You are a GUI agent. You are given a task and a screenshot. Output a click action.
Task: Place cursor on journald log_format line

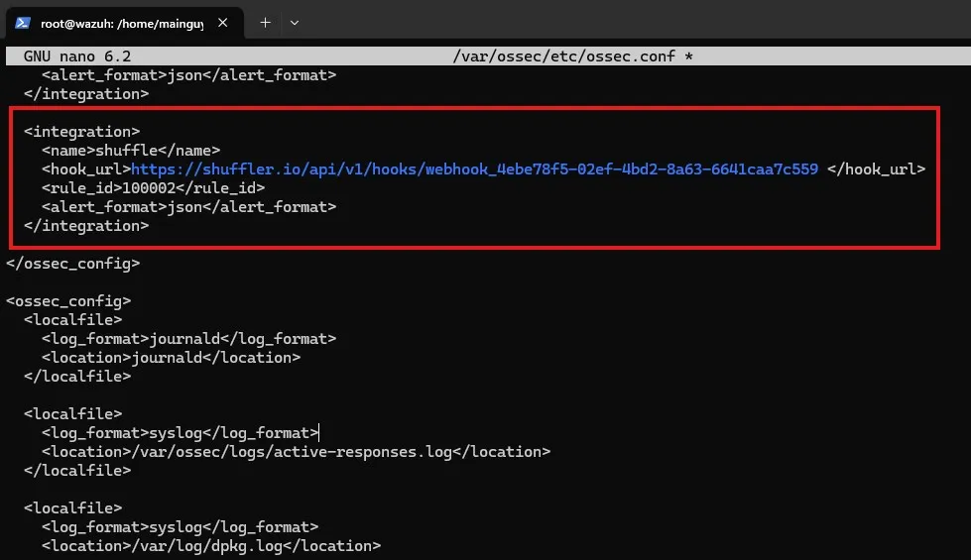click(188, 339)
